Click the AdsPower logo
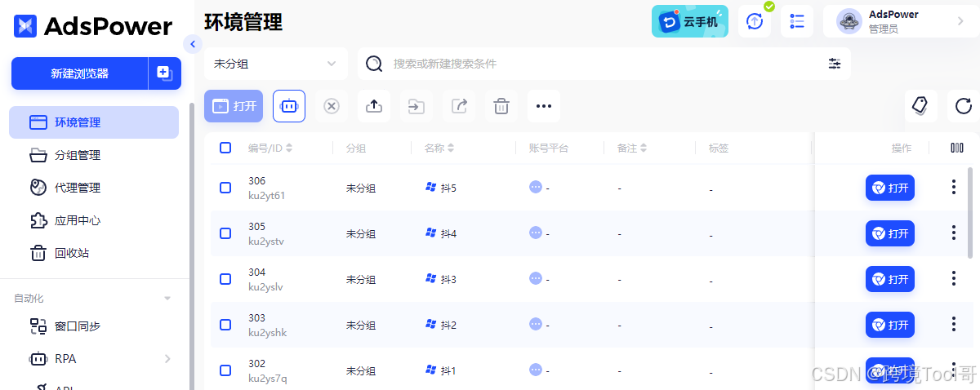 [x=93, y=26]
